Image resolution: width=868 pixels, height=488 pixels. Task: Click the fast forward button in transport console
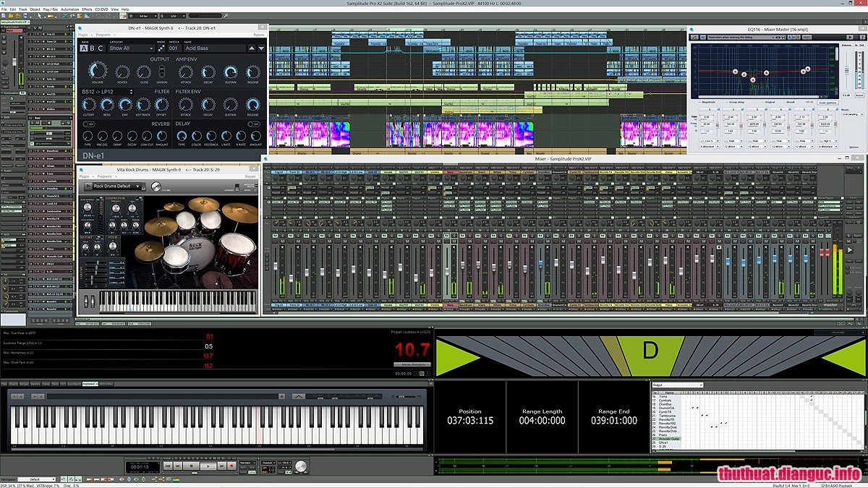pos(222,466)
